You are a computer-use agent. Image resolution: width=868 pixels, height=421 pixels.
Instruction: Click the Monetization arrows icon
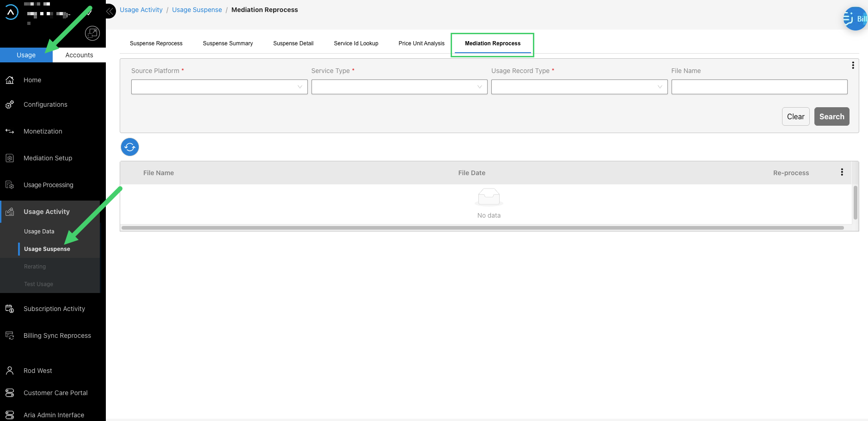point(10,131)
